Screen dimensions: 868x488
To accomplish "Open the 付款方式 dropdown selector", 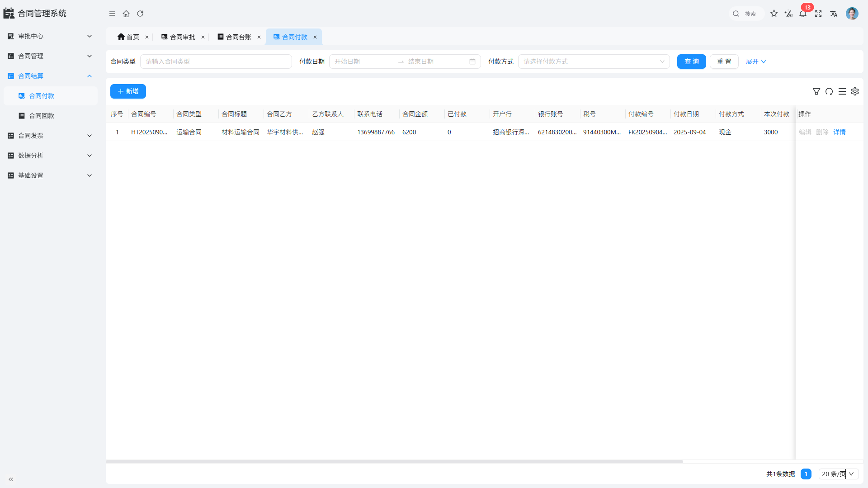I will click(x=594, y=62).
